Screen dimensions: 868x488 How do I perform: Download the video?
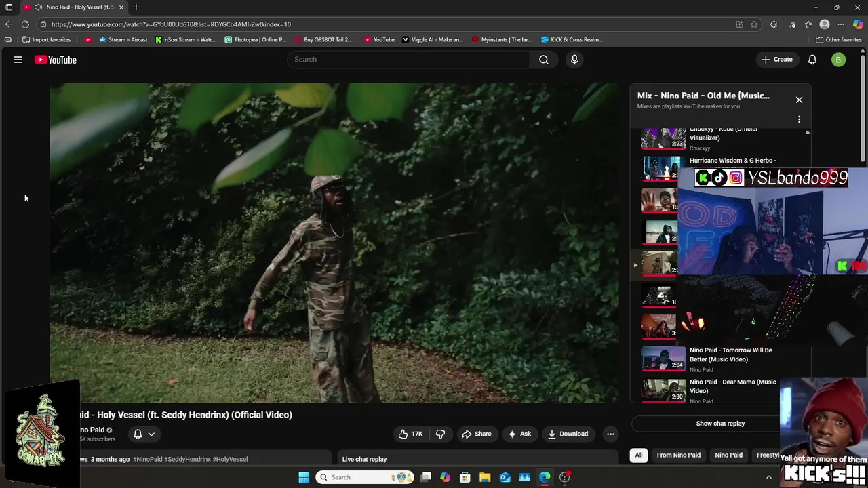(568, 434)
